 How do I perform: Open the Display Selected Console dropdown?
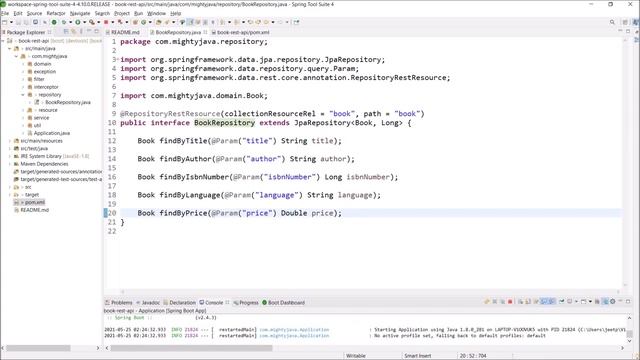pos(576,302)
